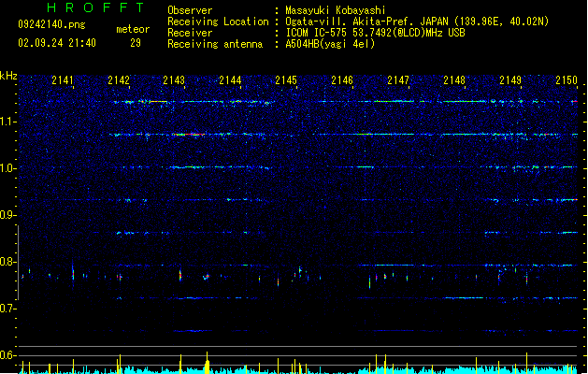This screenshot has height=374, width=588.
Task: Click the 2143 time marker
Action: (x=174, y=80)
